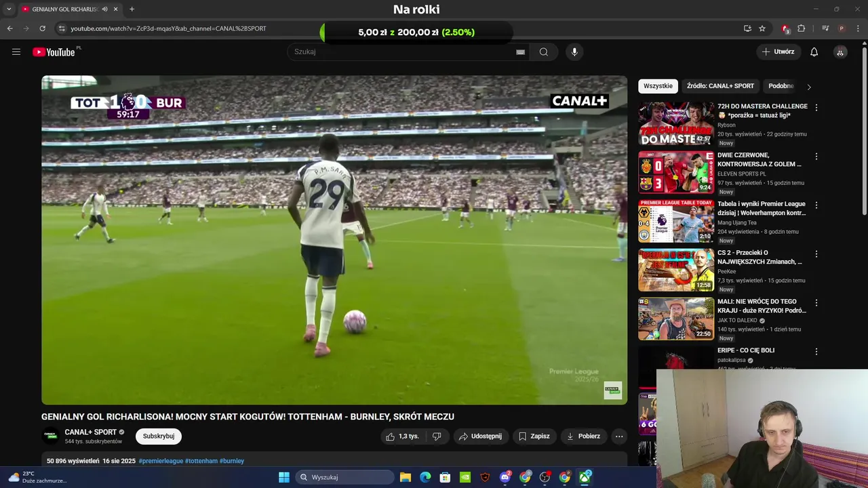Open the Premier League table thumbnail
This screenshot has height=488, width=868.
(x=676, y=221)
